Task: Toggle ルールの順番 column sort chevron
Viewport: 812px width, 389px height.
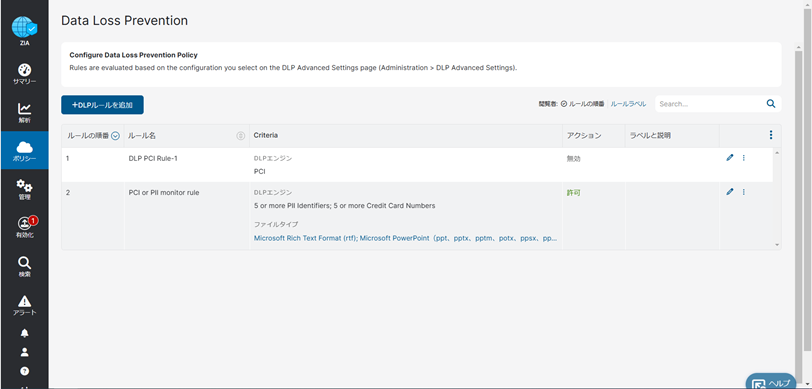Action: pos(115,136)
